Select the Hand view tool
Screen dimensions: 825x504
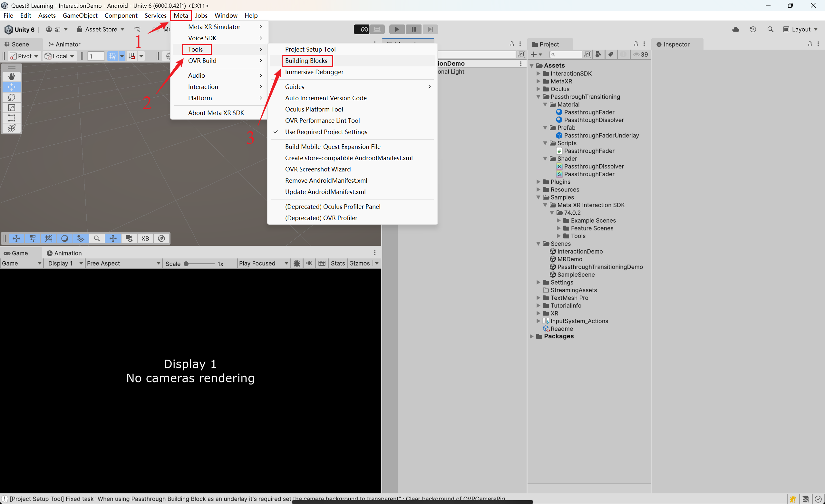[x=11, y=77]
